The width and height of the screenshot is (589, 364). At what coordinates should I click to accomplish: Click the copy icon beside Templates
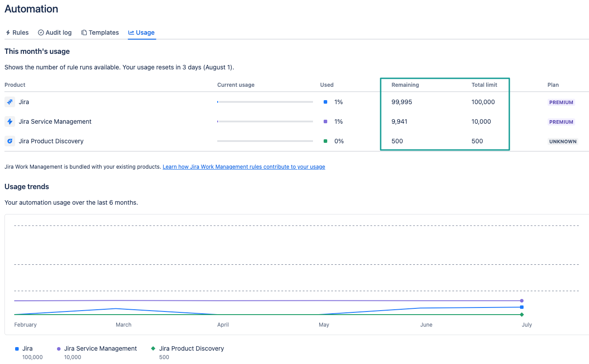tap(84, 32)
